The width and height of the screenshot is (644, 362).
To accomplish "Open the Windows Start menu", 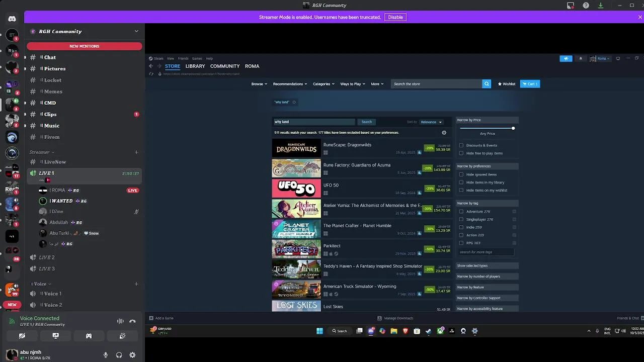I will point(319,331).
